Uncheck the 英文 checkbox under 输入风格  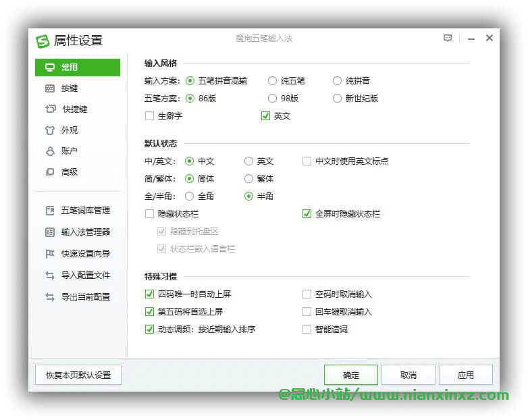point(265,116)
